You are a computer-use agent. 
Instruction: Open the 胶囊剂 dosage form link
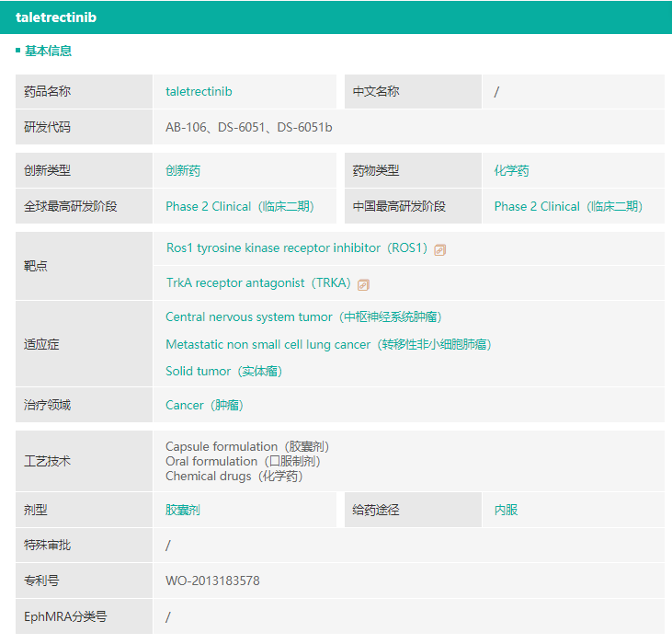coord(183,510)
